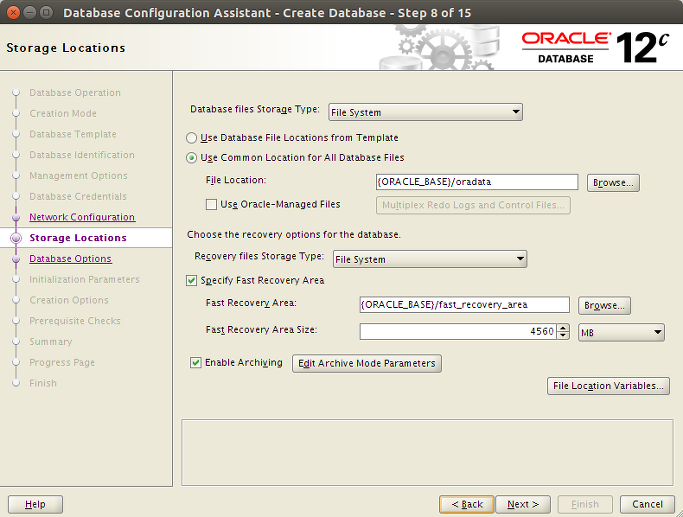Click the Fast Recovery Area path field
Screen dimensions: 683x517
pyautogui.click(x=464, y=305)
